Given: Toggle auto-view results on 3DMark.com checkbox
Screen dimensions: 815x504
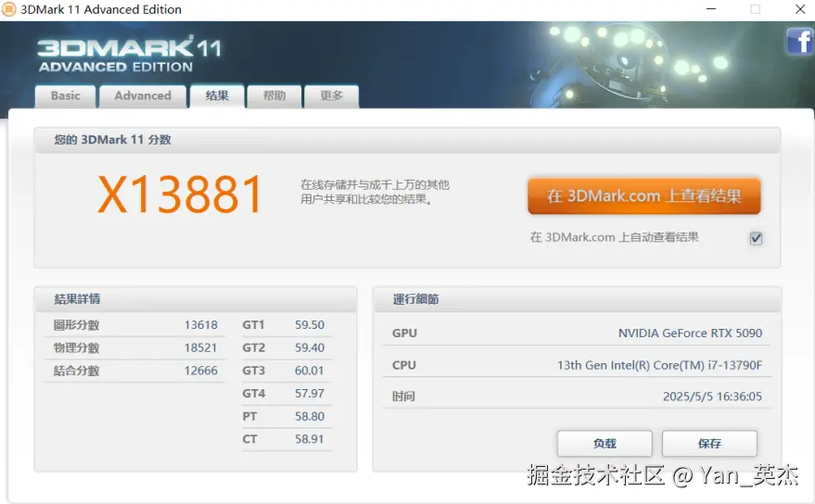Looking at the screenshot, I should click(x=757, y=238).
